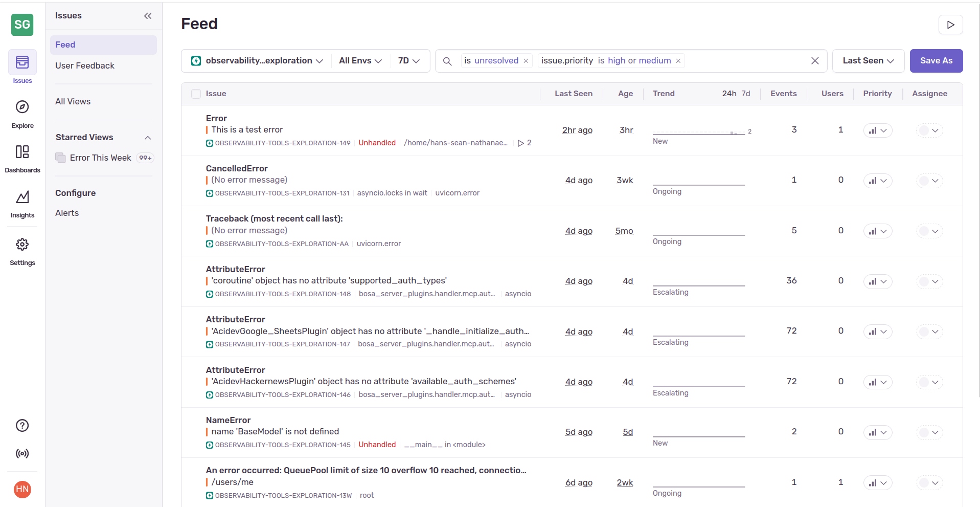Open the observability project selector dropdown
This screenshot has width=980, height=507.
(x=257, y=61)
